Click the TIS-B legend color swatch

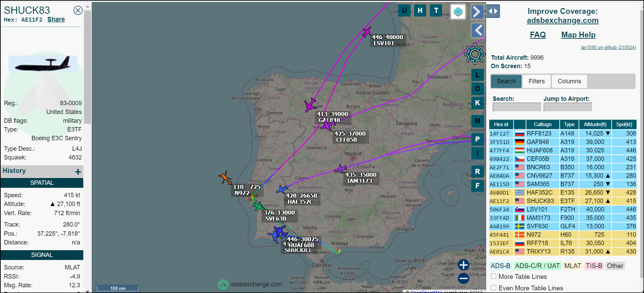[x=594, y=266]
